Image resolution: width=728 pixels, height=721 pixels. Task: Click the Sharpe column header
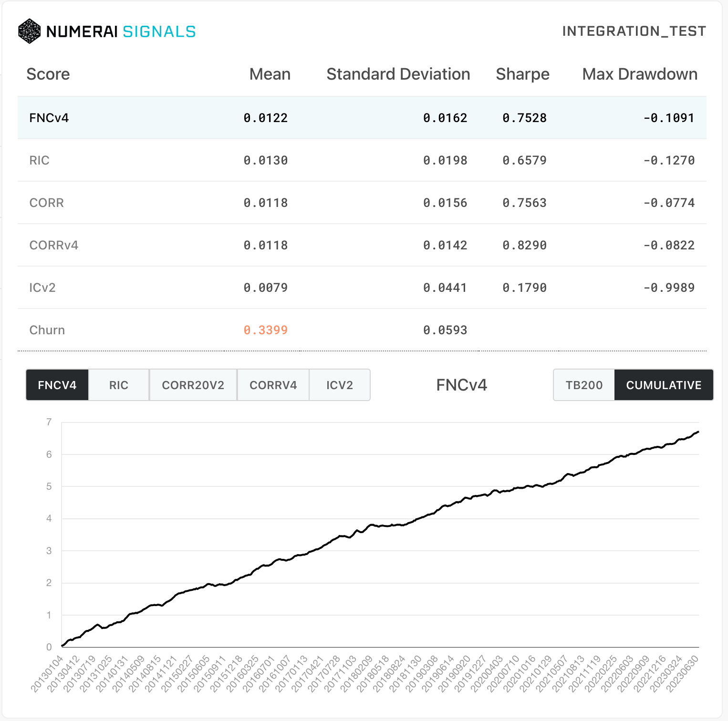[x=522, y=74]
